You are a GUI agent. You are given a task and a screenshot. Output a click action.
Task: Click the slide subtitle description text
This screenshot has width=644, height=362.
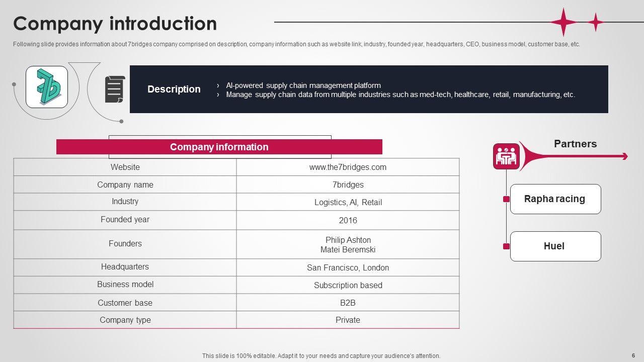click(297, 44)
